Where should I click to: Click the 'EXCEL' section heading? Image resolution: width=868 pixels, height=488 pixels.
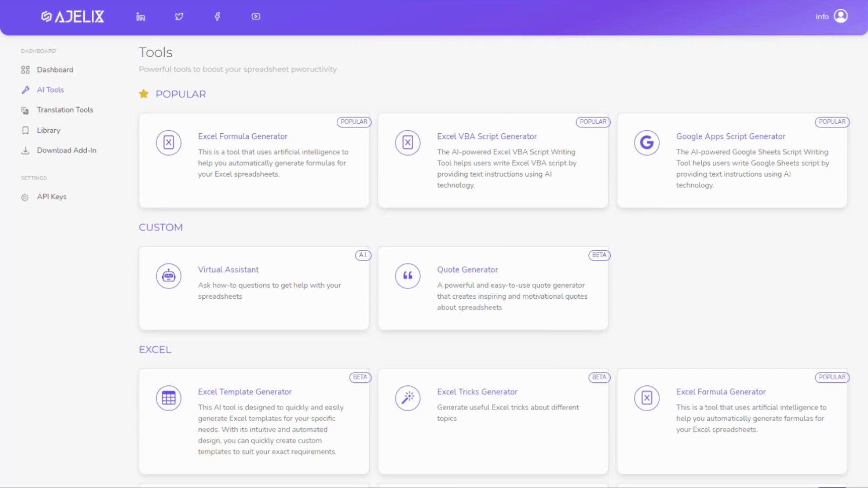(x=155, y=350)
